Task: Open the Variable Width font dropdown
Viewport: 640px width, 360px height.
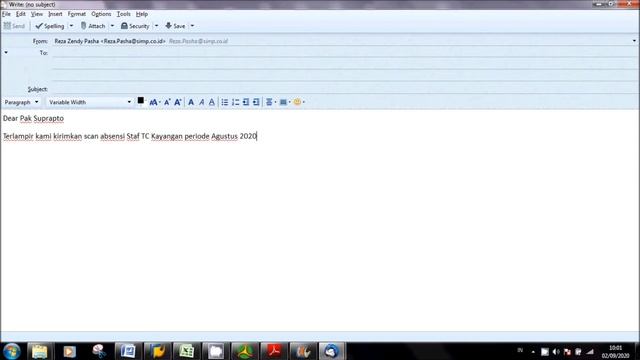Action: tap(90, 102)
